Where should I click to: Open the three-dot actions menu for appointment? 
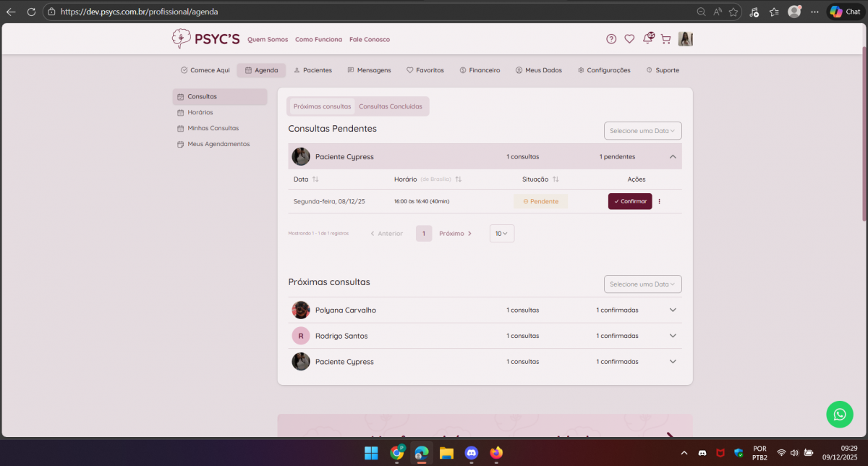(659, 201)
